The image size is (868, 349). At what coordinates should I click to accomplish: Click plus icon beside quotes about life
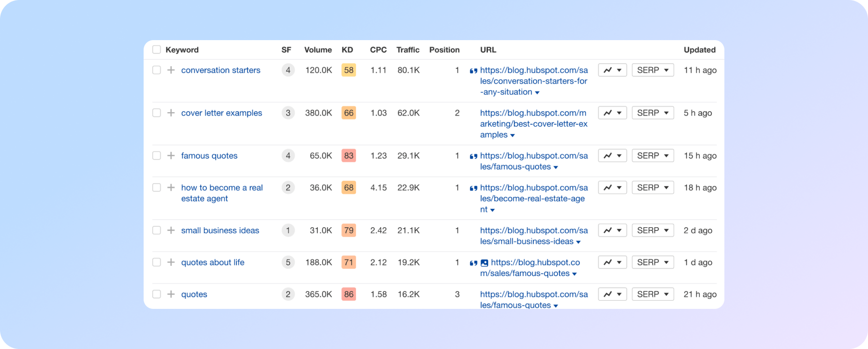coord(171,262)
